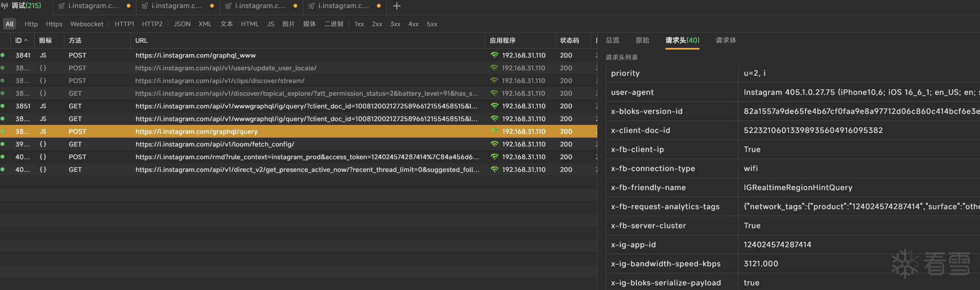Click the URL column header

308,41
